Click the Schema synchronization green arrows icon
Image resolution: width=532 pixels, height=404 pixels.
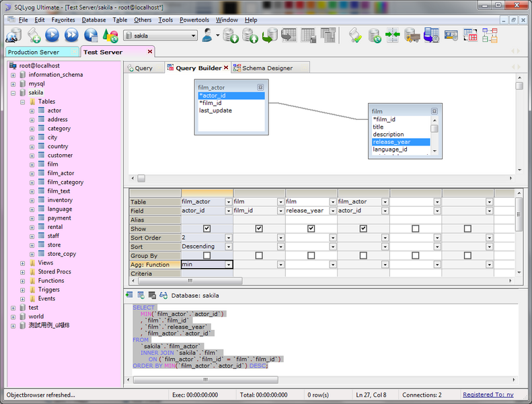pyautogui.click(x=393, y=35)
